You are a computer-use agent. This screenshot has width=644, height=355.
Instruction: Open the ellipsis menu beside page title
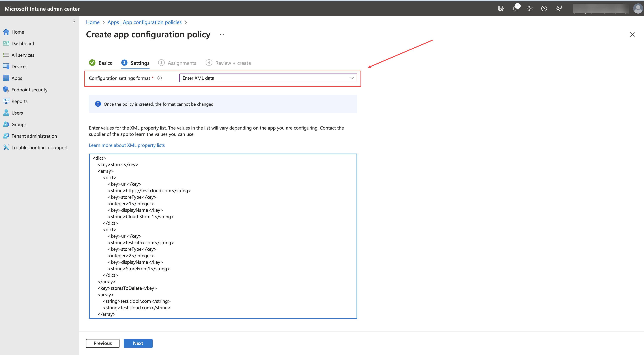[x=222, y=35]
